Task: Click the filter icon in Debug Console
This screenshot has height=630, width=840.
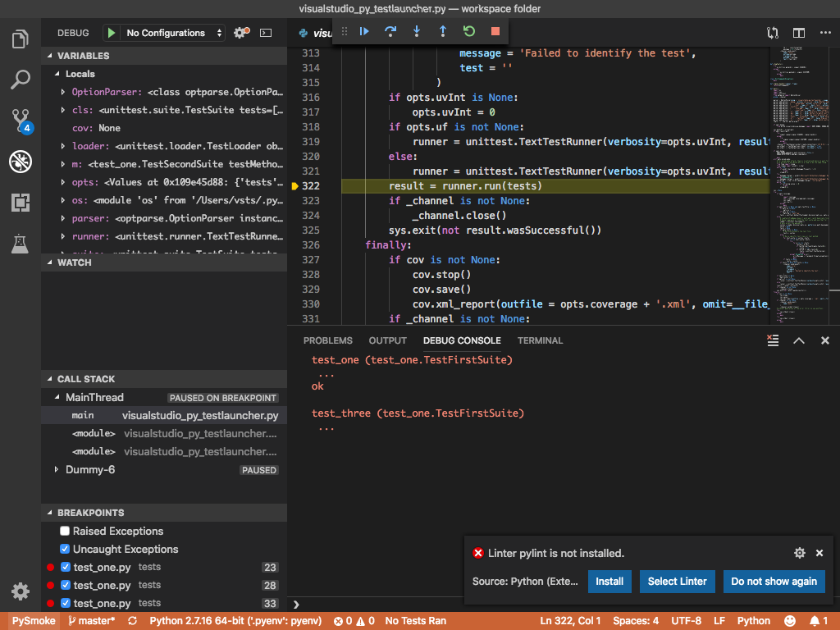Action: tap(772, 340)
